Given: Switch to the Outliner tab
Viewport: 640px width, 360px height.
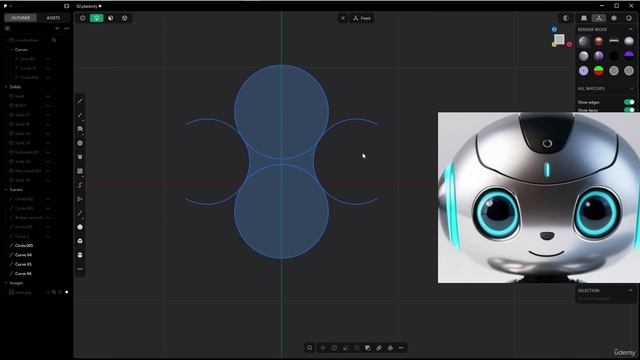Looking at the screenshot, I should click(20, 18).
